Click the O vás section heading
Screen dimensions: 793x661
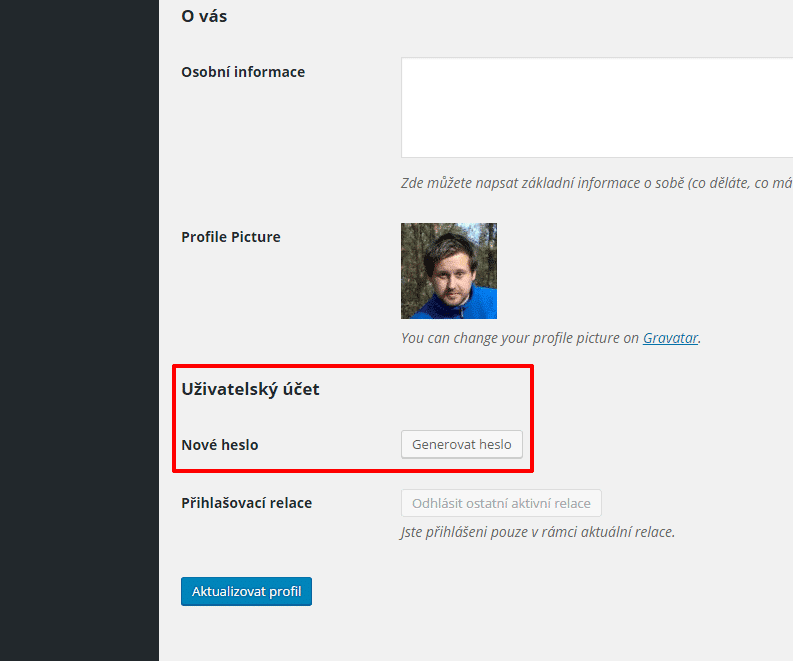(x=204, y=16)
